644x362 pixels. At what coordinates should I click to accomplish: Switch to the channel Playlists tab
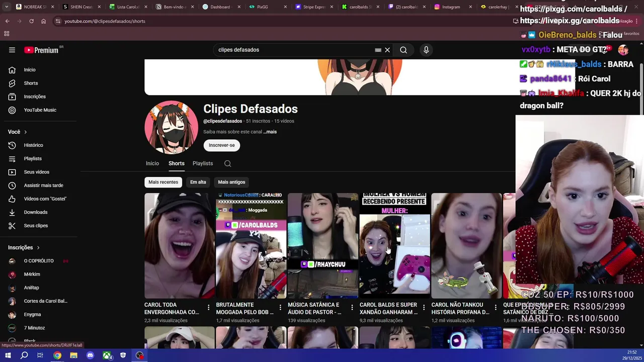[x=203, y=163]
